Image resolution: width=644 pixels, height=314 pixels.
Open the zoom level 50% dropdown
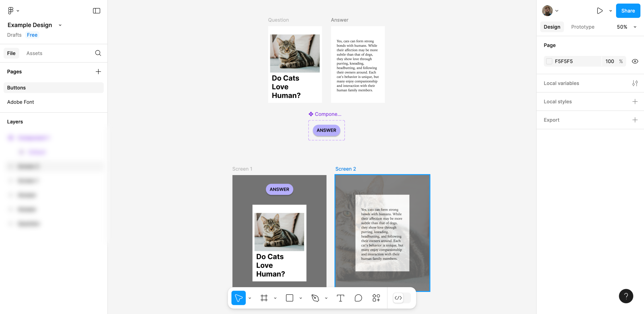[626, 27]
